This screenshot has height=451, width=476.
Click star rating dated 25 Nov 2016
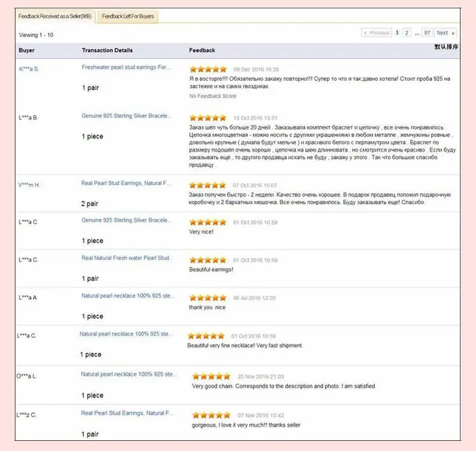[211, 377]
